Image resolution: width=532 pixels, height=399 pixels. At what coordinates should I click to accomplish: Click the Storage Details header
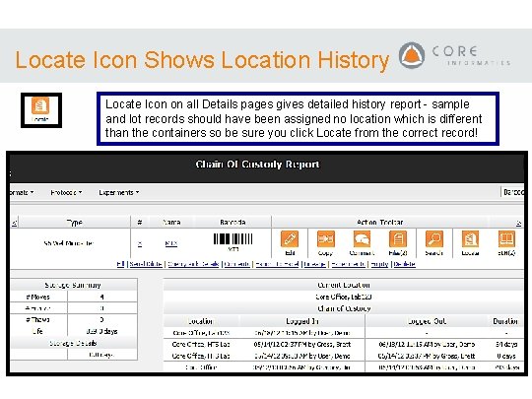point(73,344)
